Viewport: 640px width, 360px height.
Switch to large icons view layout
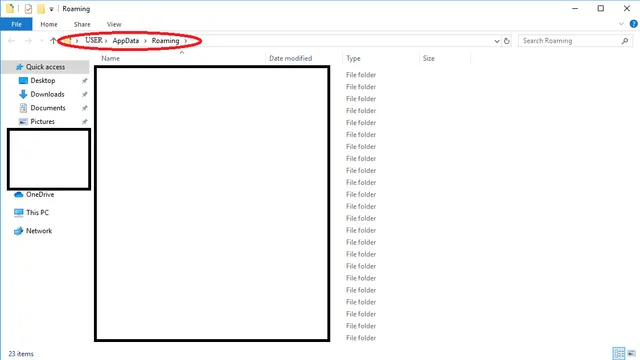pos(631,353)
